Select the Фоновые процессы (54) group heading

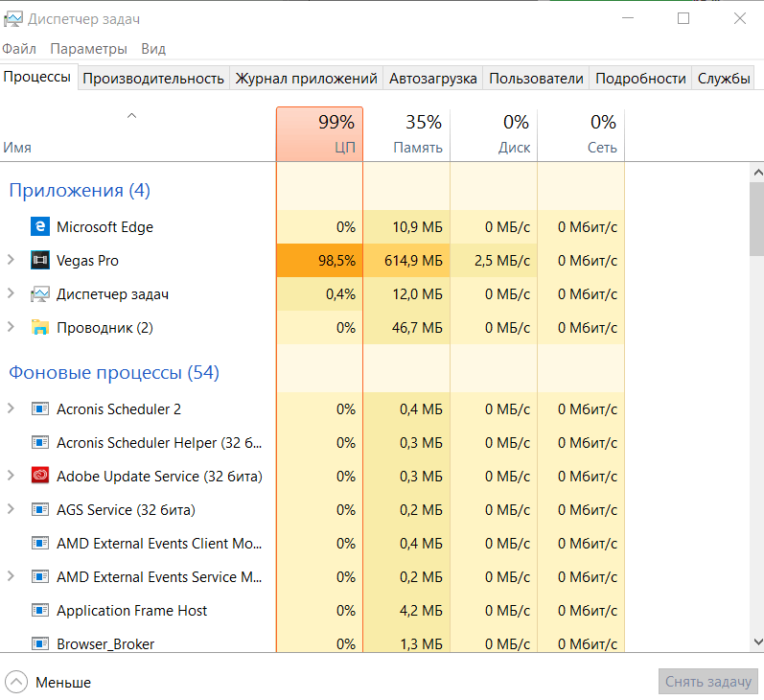click(114, 372)
